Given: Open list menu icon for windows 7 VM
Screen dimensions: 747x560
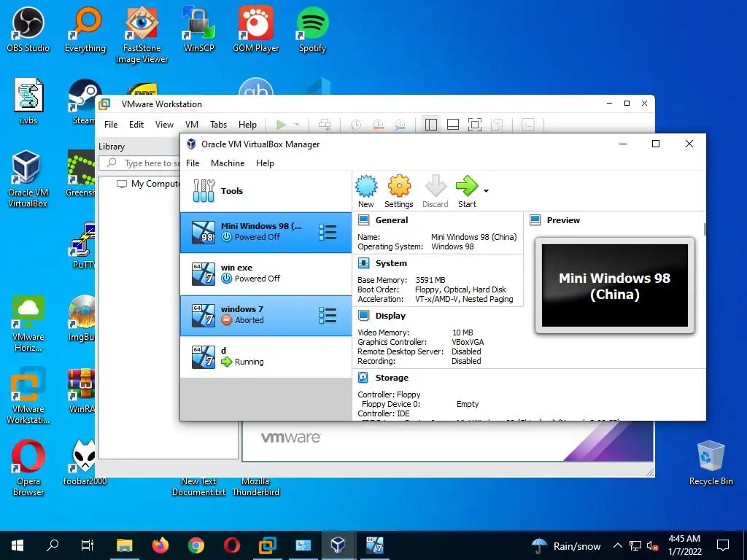Looking at the screenshot, I should click(328, 315).
